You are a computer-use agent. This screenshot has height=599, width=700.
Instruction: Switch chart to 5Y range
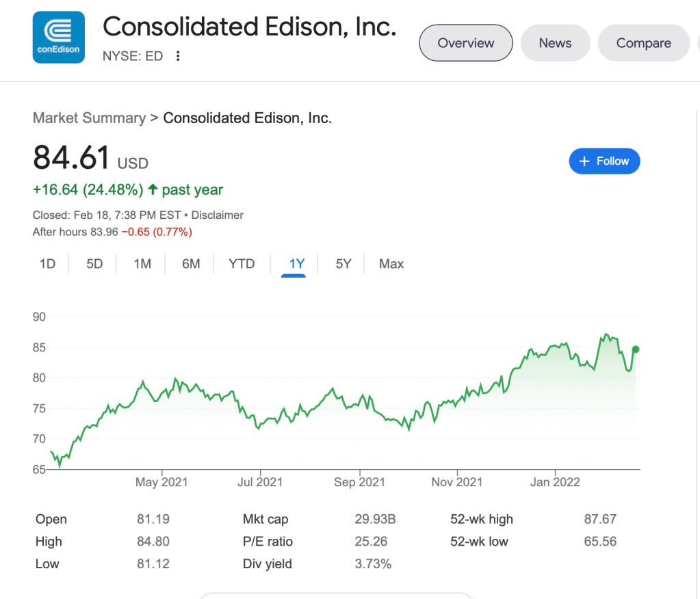coord(343,264)
